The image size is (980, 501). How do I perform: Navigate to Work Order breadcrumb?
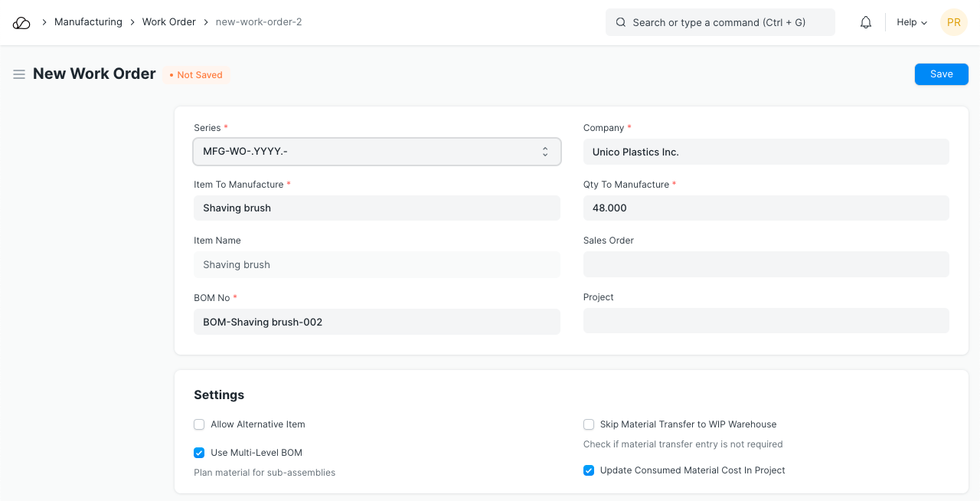coord(169,22)
